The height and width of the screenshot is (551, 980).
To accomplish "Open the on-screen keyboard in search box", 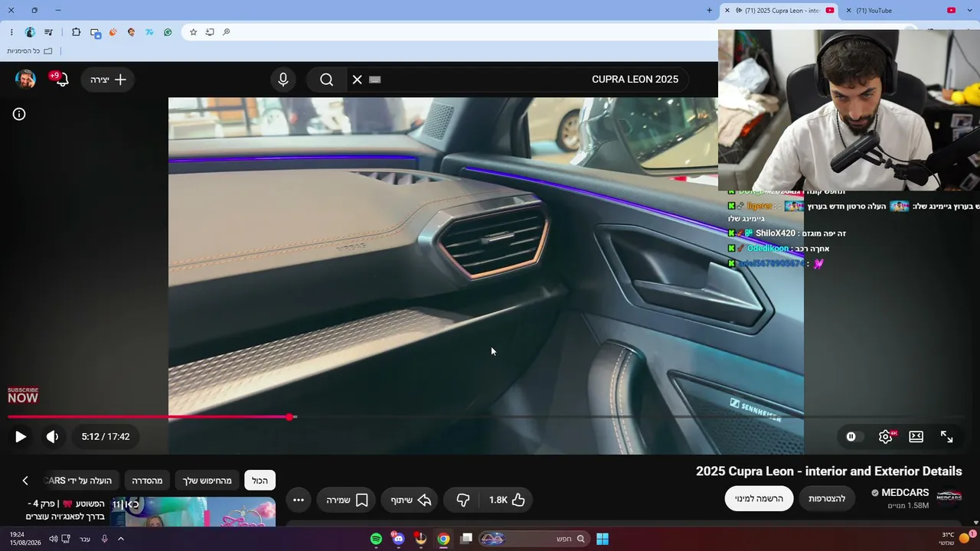I will tap(374, 80).
